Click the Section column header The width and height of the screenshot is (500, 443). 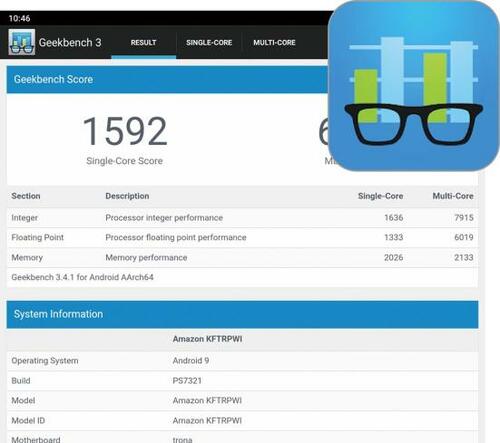26,196
